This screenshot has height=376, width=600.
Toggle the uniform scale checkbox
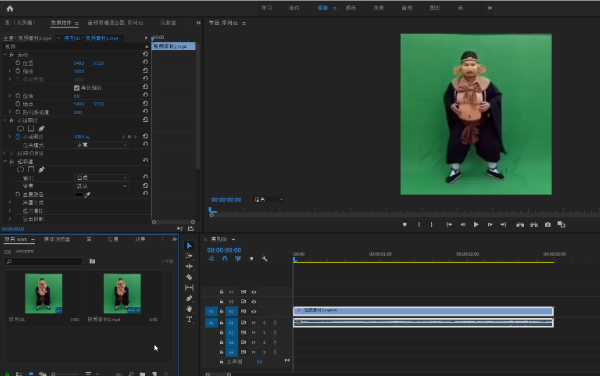click(77, 88)
